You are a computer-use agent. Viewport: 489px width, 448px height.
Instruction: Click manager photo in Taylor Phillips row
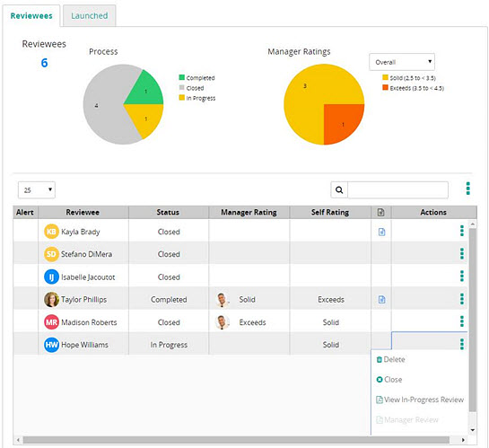pos(223,300)
